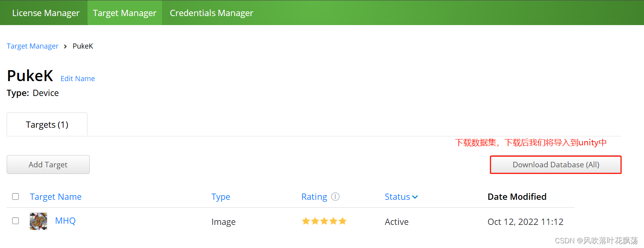Go to Target Manager breadcrumb link
This screenshot has height=248, width=644.
coord(33,46)
